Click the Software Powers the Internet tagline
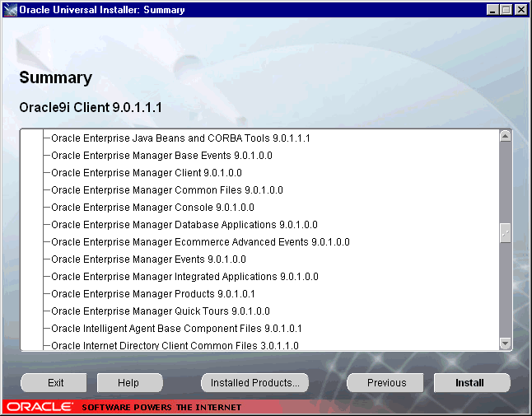The width and height of the screenshot is (532, 416). pos(161,407)
